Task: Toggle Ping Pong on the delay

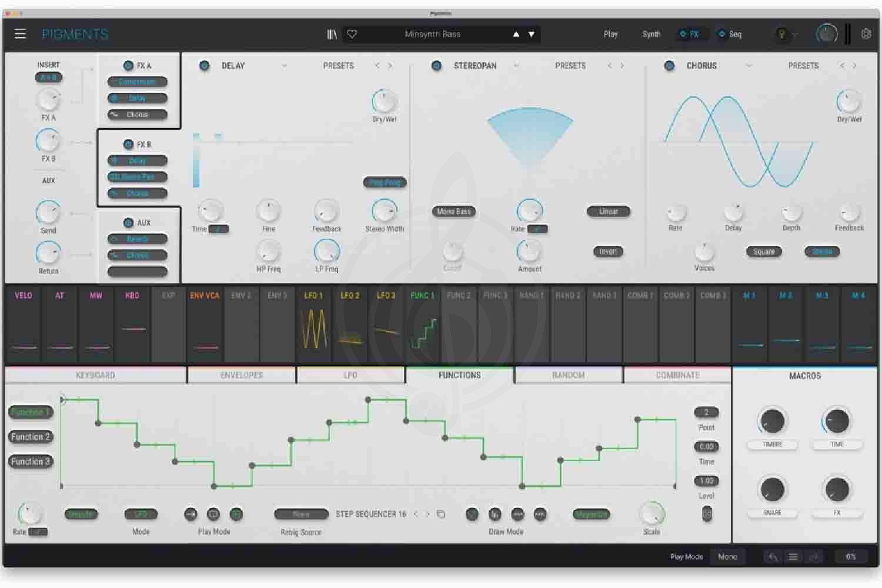Action: point(385,183)
